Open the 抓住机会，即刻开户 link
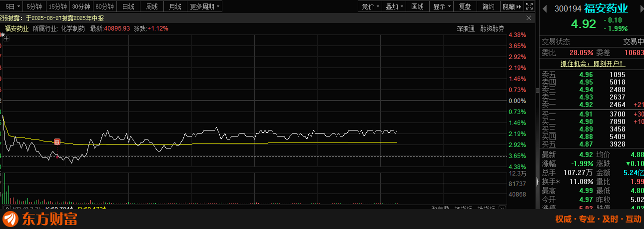Screen dimensions: 644x229 tap(593, 64)
